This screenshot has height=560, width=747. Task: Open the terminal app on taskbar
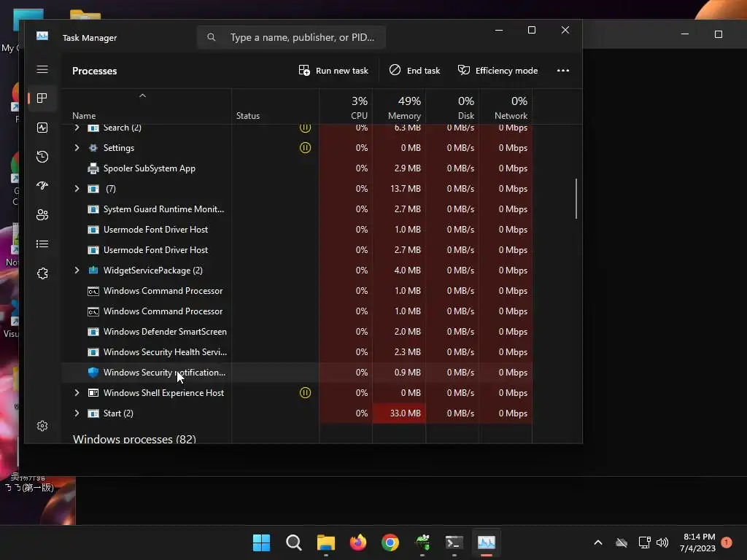(x=454, y=542)
